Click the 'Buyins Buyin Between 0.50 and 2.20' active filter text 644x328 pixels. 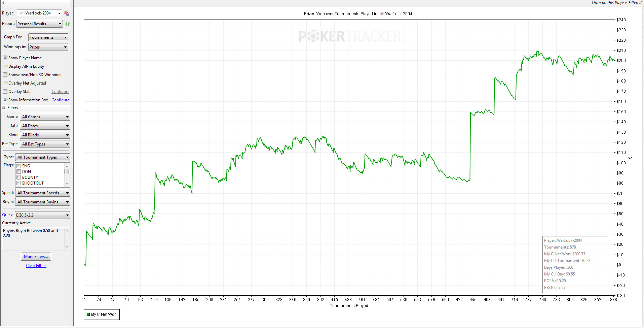[30, 233]
